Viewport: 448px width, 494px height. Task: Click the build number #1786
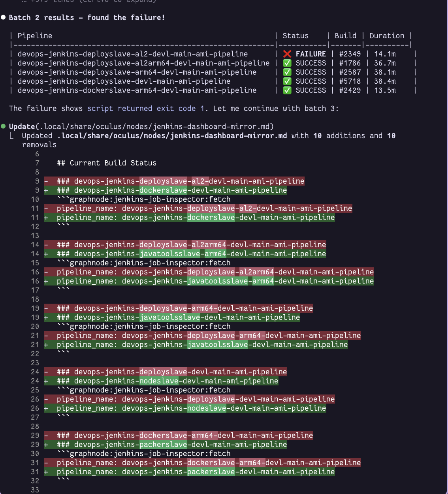click(x=350, y=63)
